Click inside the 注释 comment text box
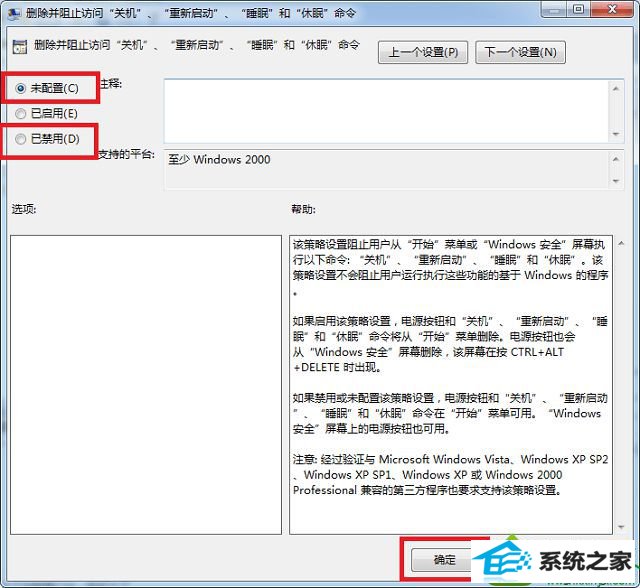 point(387,111)
